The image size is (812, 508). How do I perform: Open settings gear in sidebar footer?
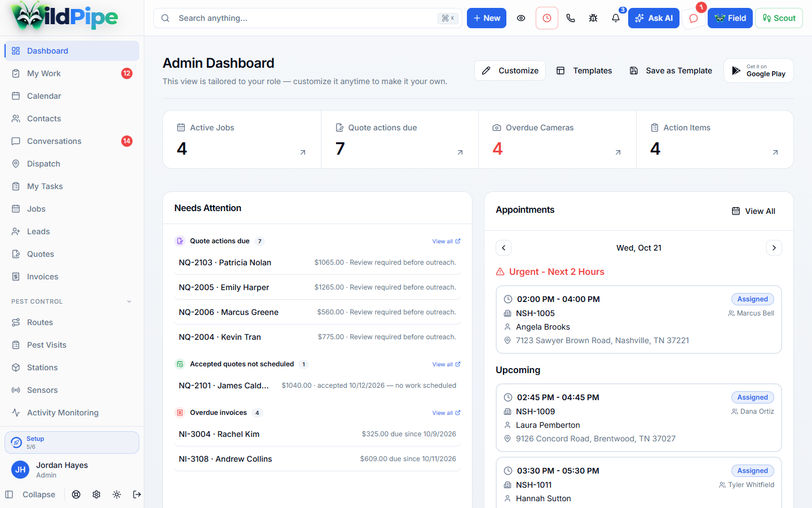coord(96,494)
